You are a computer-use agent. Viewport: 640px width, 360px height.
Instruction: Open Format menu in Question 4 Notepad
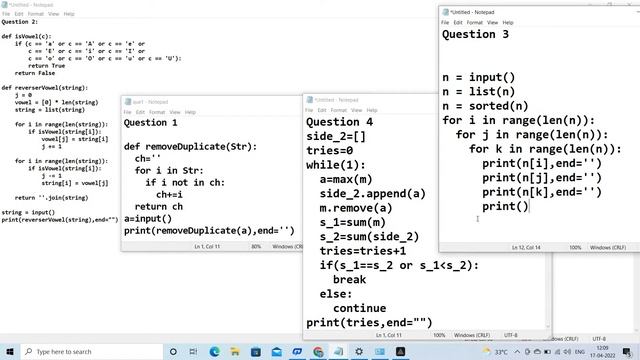coord(339,110)
